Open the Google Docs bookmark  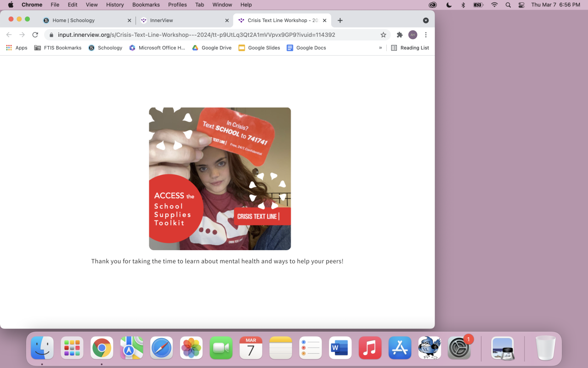point(306,48)
